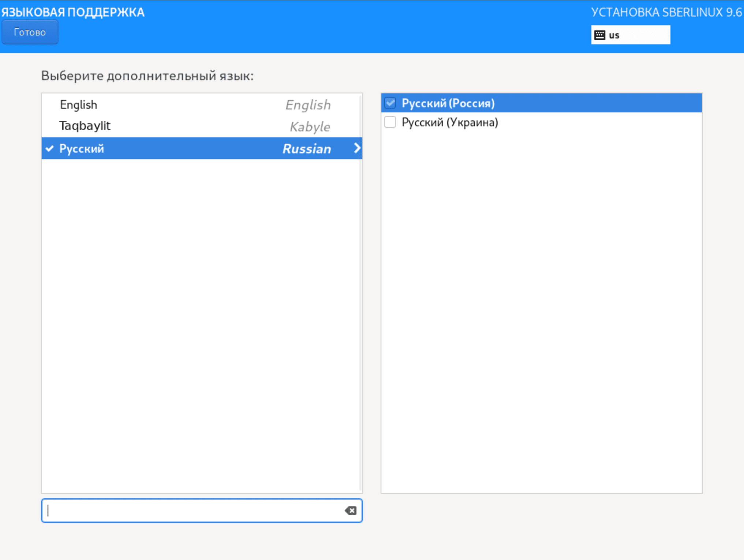The width and height of the screenshot is (744, 560).
Task: Focus the language search input field
Action: coord(202,510)
